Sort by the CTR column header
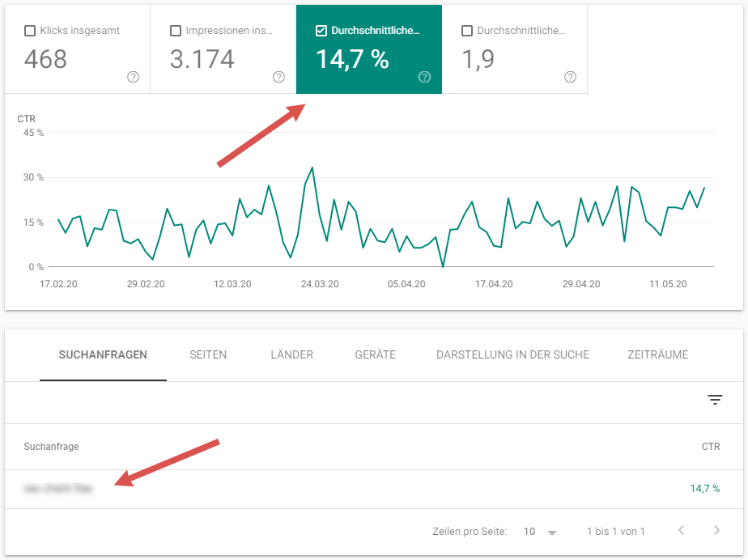 coord(711,447)
